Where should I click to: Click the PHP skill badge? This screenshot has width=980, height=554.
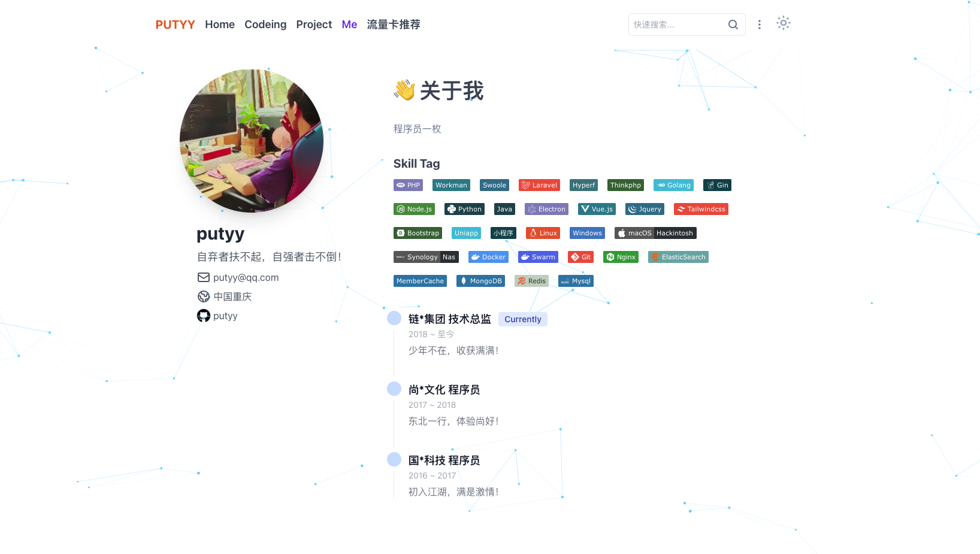[x=408, y=185]
